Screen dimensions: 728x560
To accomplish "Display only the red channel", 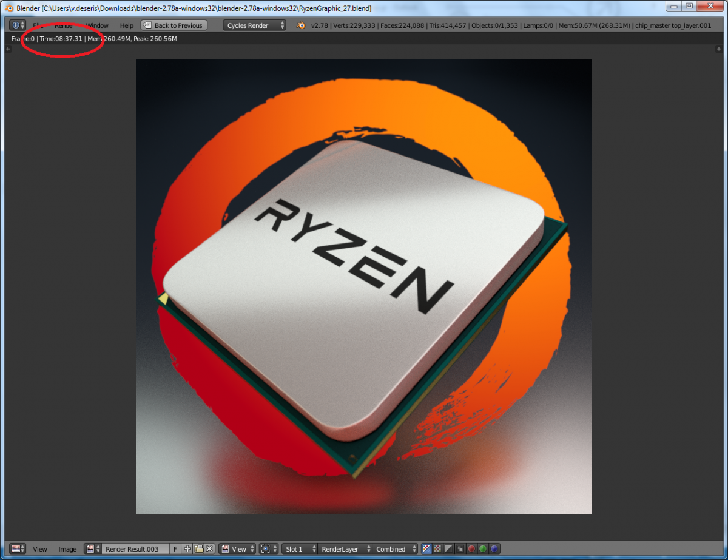I will (471, 548).
